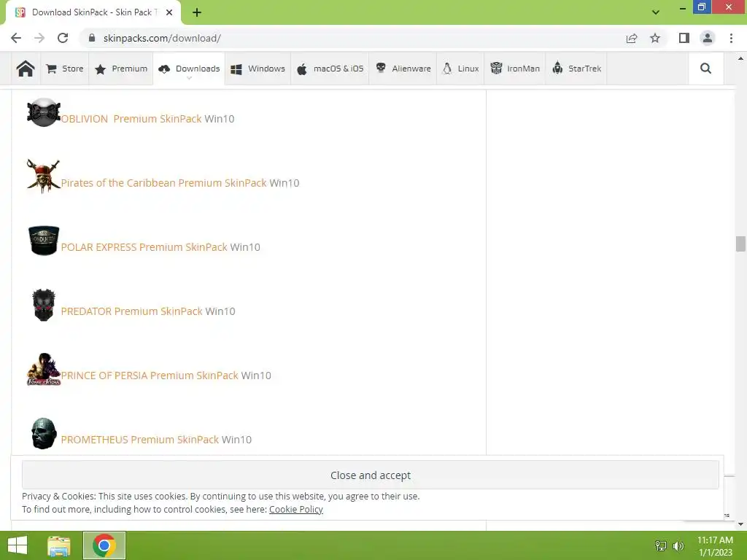
Task: Click the Store cart icon
Action: (52, 69)
